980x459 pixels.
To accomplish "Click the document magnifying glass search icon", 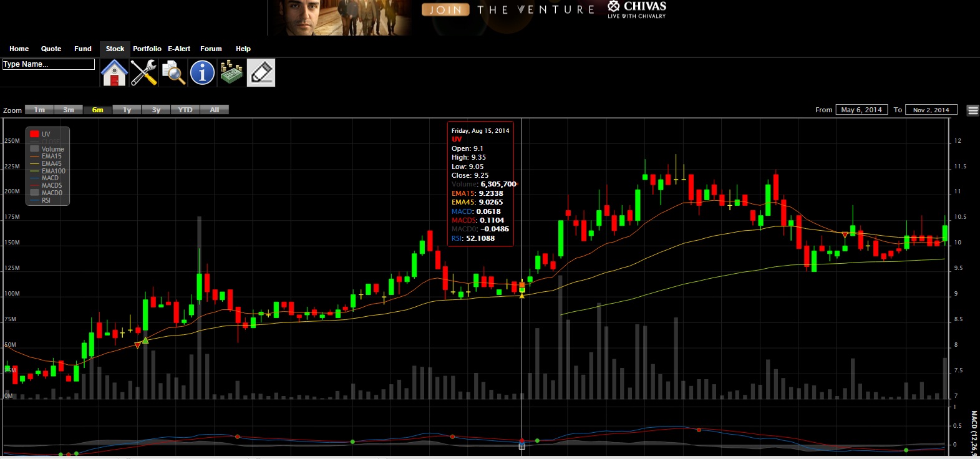I will click(x=173, y=73).
